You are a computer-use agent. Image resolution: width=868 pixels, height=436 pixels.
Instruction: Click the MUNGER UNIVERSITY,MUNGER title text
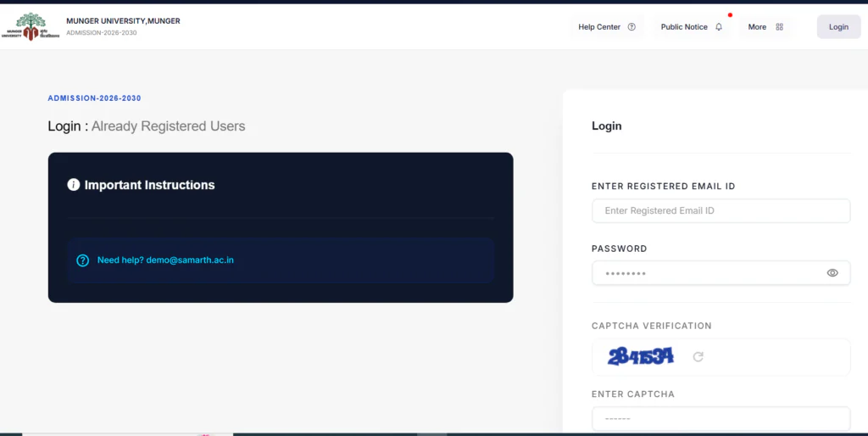pyautogui.click(x=123, y=21)
